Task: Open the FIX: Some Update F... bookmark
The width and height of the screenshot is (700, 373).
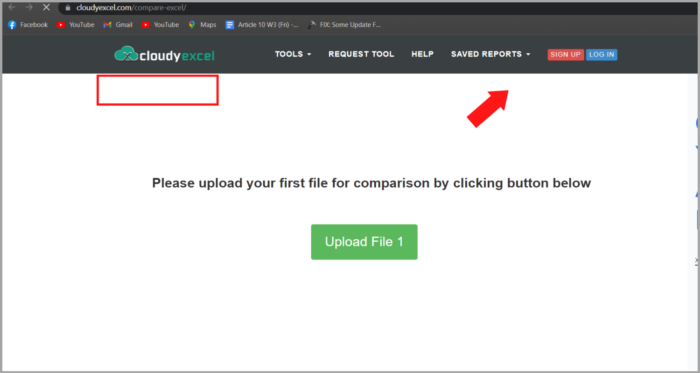Action: coord(344,25)
